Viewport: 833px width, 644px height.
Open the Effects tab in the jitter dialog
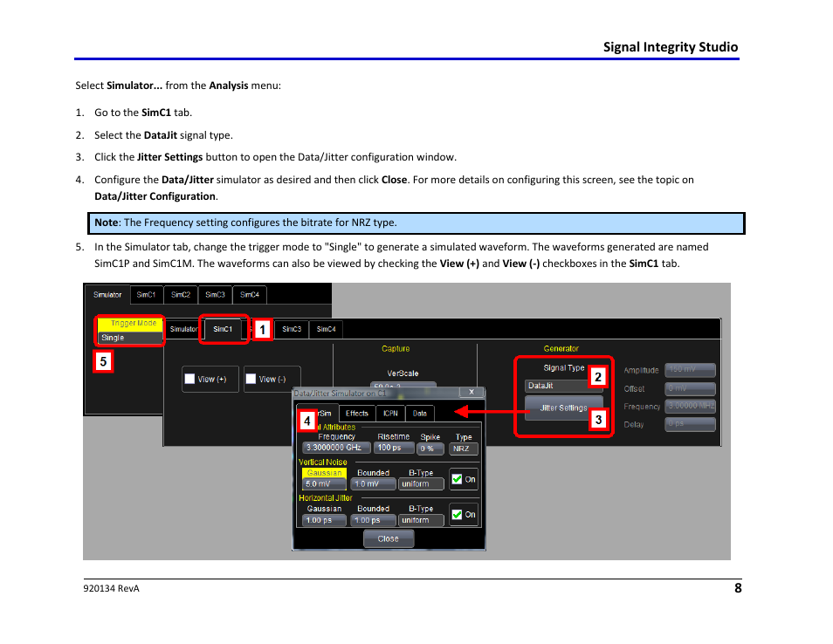[356, 413]
